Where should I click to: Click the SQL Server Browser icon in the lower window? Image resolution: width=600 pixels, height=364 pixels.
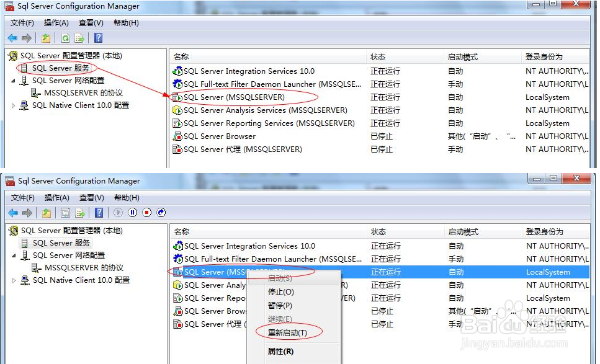(x=178, y=311)
